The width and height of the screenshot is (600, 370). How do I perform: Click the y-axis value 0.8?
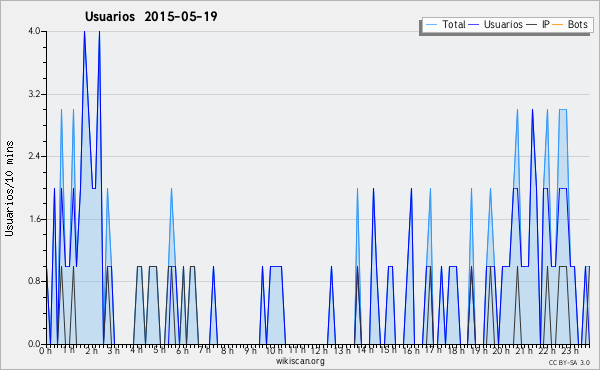(34, 282)
